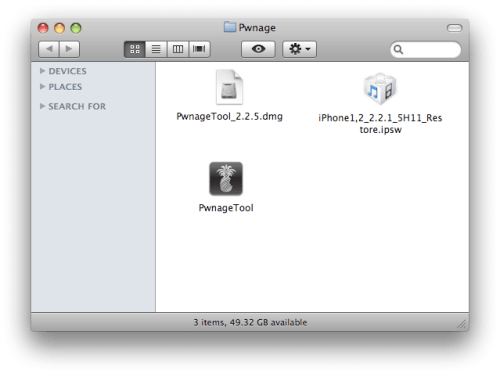Switch to icon view
The image size is (500, 374).
coord(135,49)
